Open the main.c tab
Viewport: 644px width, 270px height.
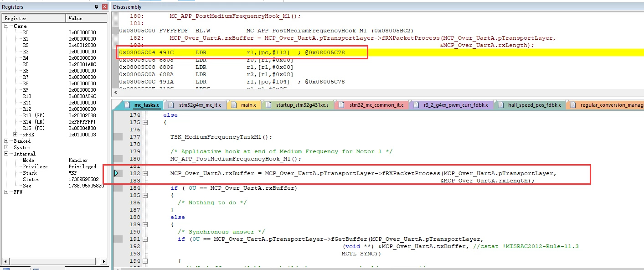point(244,105)
